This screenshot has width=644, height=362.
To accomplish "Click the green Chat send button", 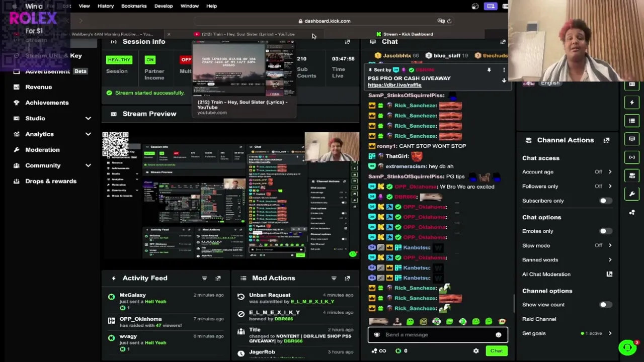I will [497, 351].
